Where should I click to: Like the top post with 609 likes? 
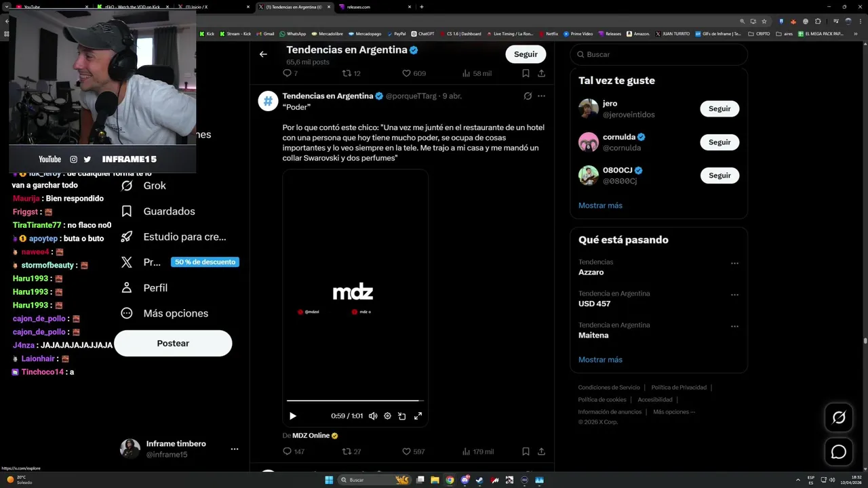coord(414,73)
